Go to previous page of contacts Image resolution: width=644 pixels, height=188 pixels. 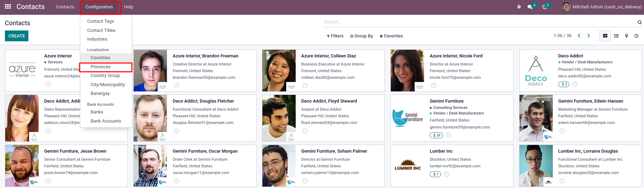pyautogui.click(x=579, y=36)
